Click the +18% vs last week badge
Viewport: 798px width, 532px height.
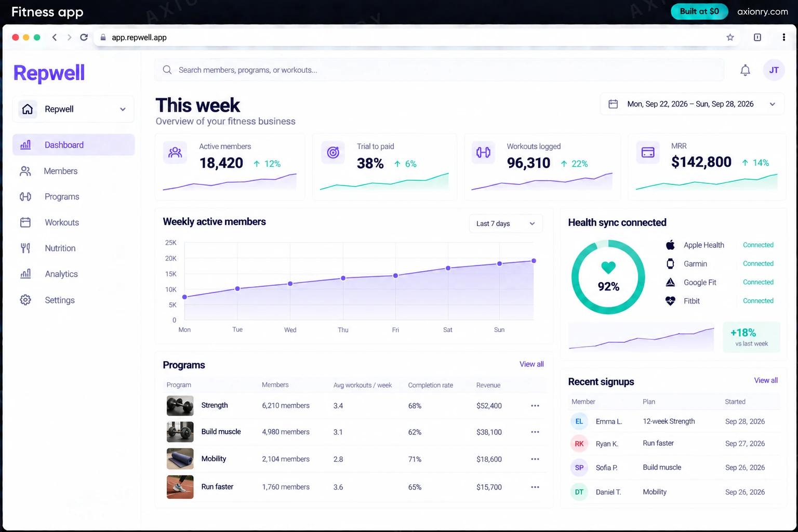coord(752,337)
